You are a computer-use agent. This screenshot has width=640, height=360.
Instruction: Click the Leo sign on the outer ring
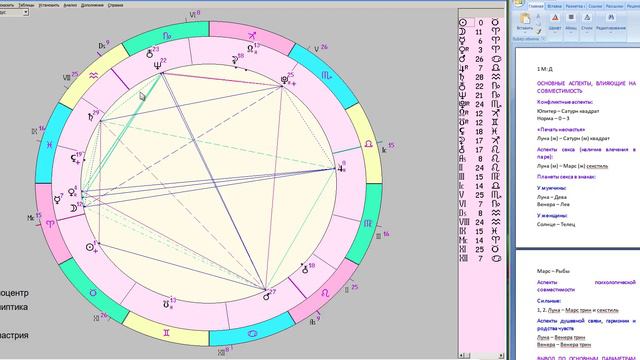click(x=325, y=293)
